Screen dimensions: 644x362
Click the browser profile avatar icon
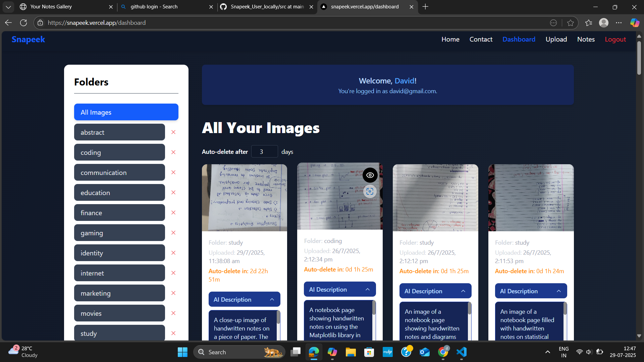coord(604,22)
